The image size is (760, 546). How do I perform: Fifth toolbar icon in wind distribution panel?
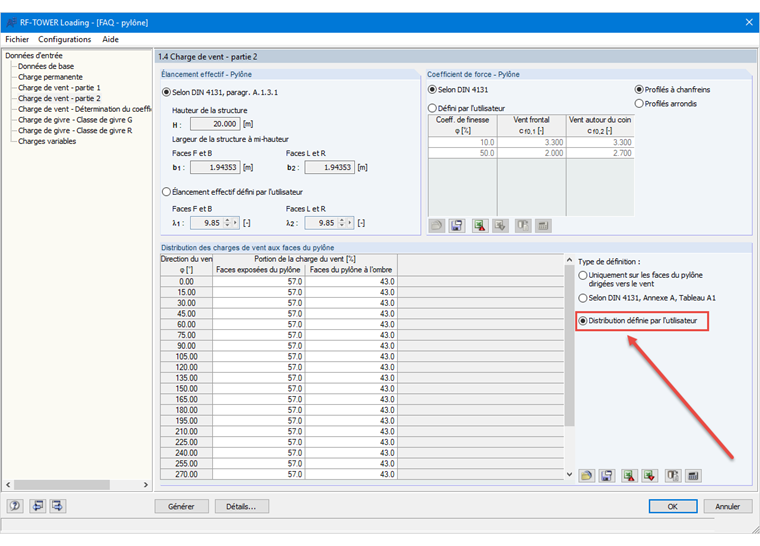point(673,476)
